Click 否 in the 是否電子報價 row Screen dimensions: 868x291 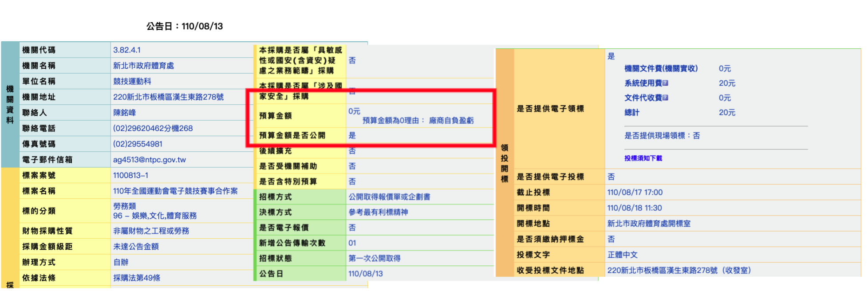click(x=352, y=228)
